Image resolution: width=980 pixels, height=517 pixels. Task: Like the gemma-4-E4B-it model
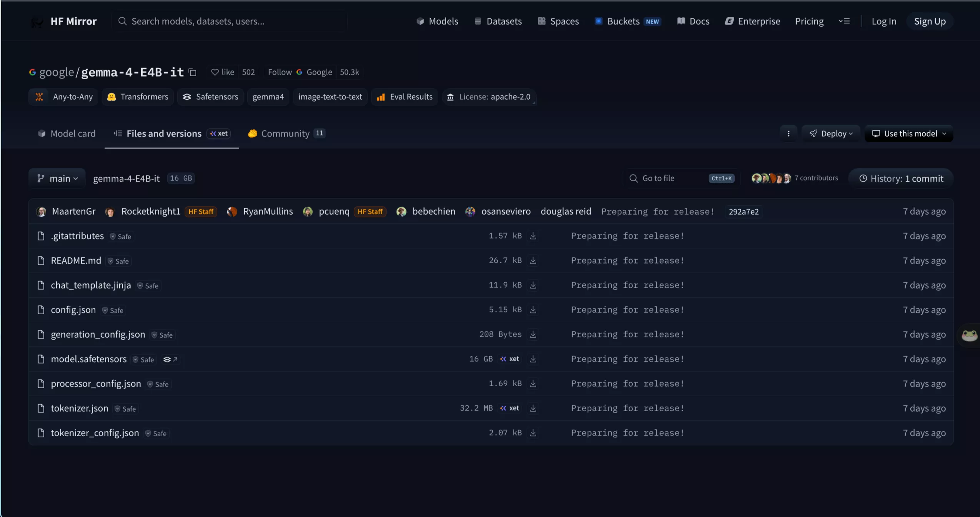tap(223, 72)
